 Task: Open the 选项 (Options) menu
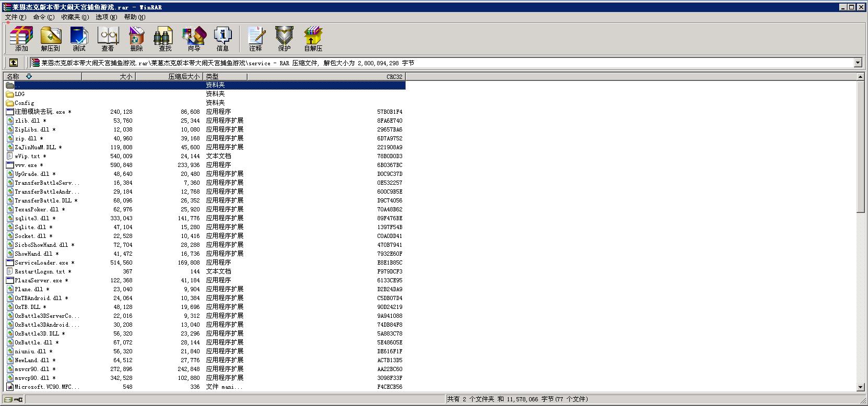tap(106, 17)
